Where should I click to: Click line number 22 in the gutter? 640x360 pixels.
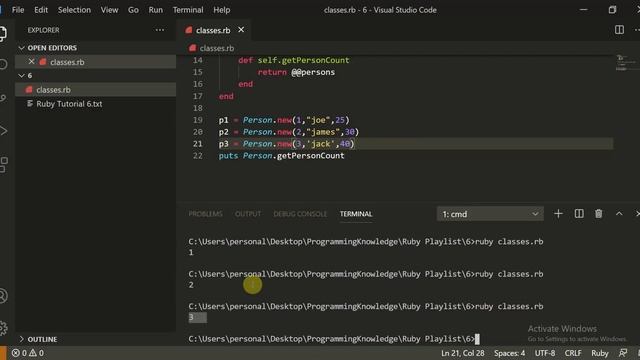click(198, 156)
